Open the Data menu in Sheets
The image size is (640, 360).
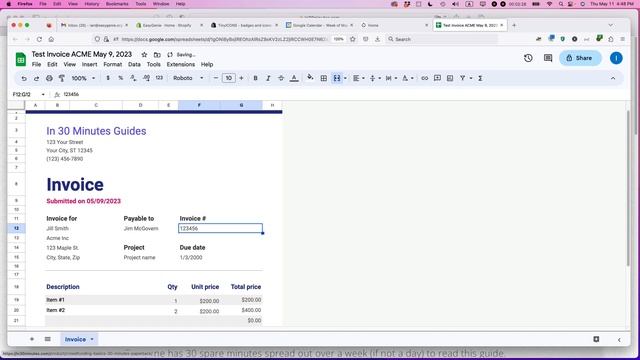tap(134, 64)
